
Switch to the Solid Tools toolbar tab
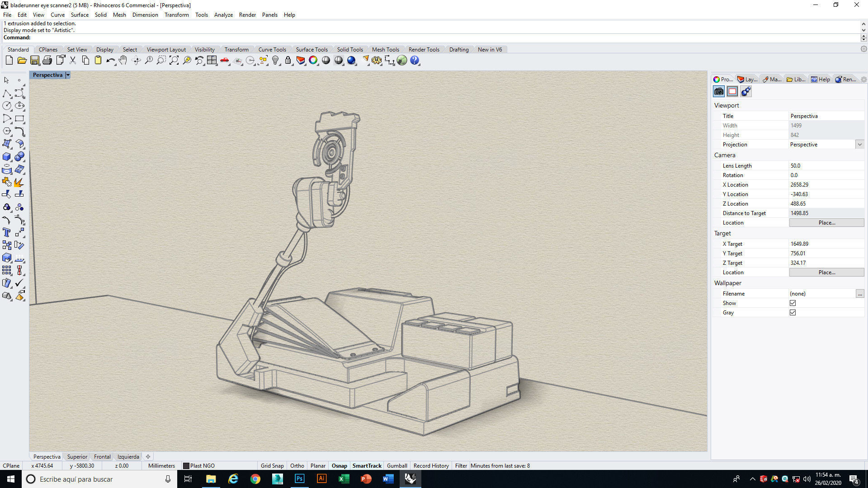(x=349, y=50)
